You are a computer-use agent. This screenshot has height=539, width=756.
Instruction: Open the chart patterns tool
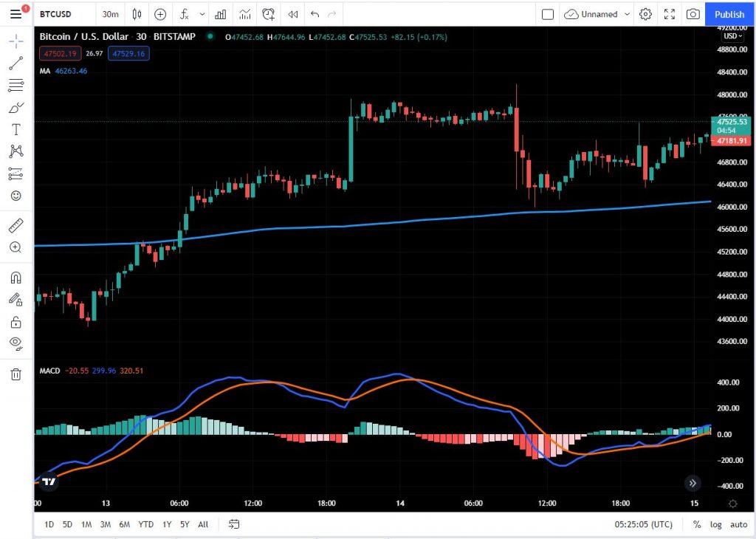coord(16,151)
